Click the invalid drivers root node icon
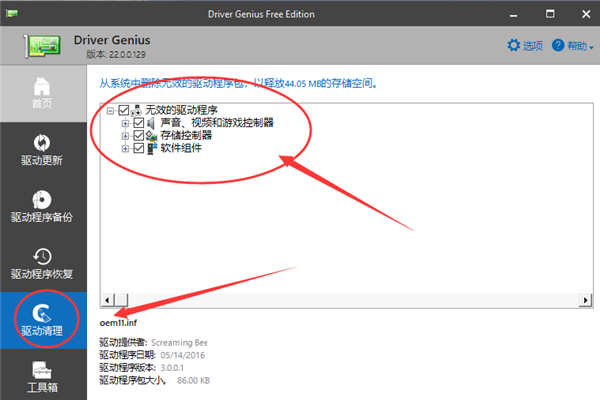Image resolution: width=600 pixels, height=400 pixels. coord(136,111)
